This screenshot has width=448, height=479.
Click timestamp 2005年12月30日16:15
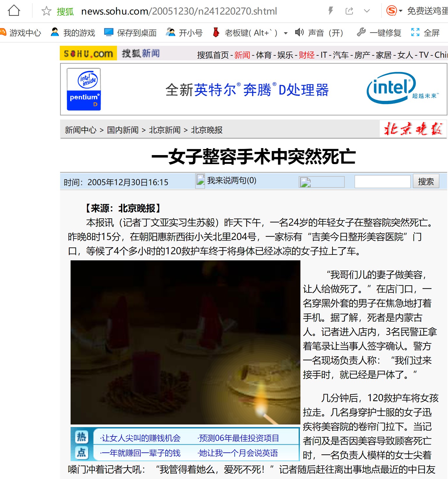128,182
